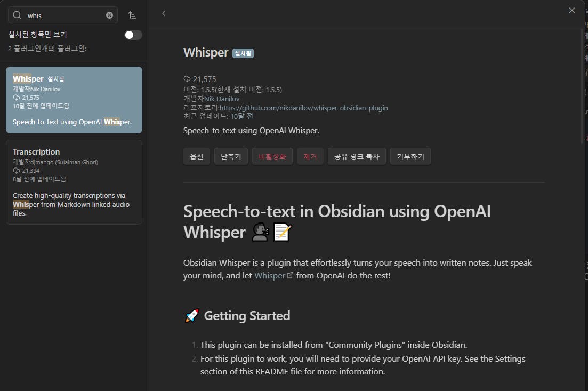588x391 pixels.
Task: Remove Whisper plugin via 제거 button
Action: click(x=310, y=156)
